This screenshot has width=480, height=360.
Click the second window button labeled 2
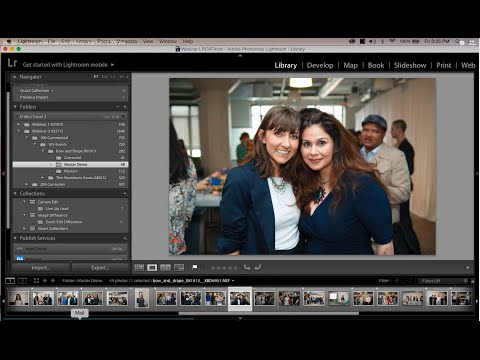click(22, 281)
